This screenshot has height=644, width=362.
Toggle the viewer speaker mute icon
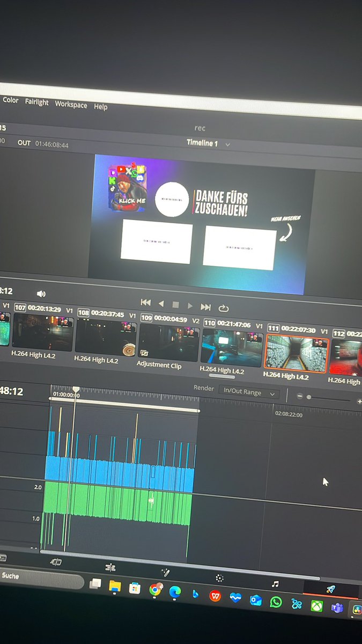click(41, 294)
